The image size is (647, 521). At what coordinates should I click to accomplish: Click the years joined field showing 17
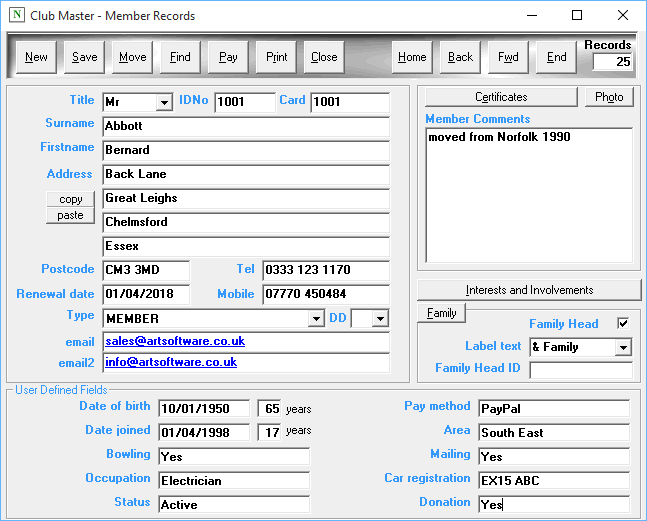tap(269, 432)
